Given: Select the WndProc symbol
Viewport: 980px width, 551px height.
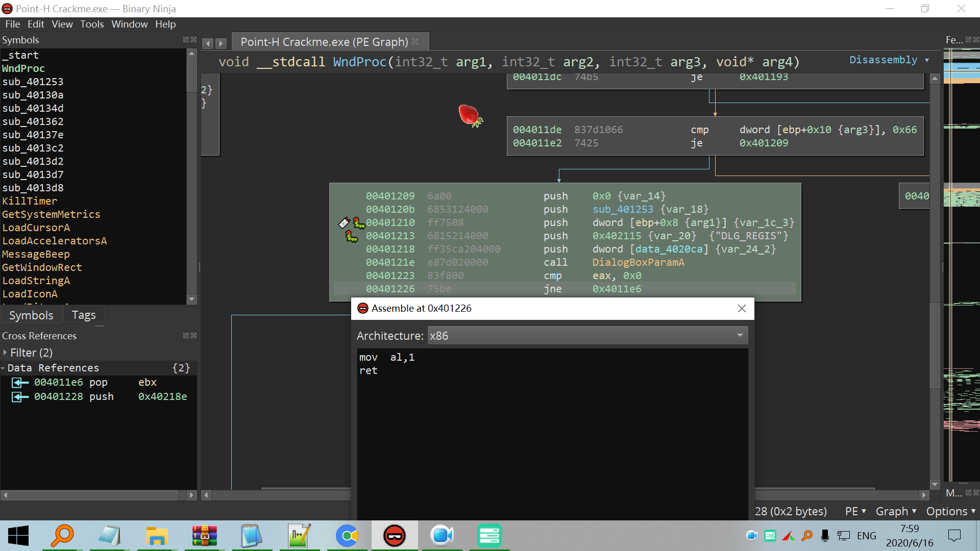Looking at the screenshot, I should coord(23,68).
